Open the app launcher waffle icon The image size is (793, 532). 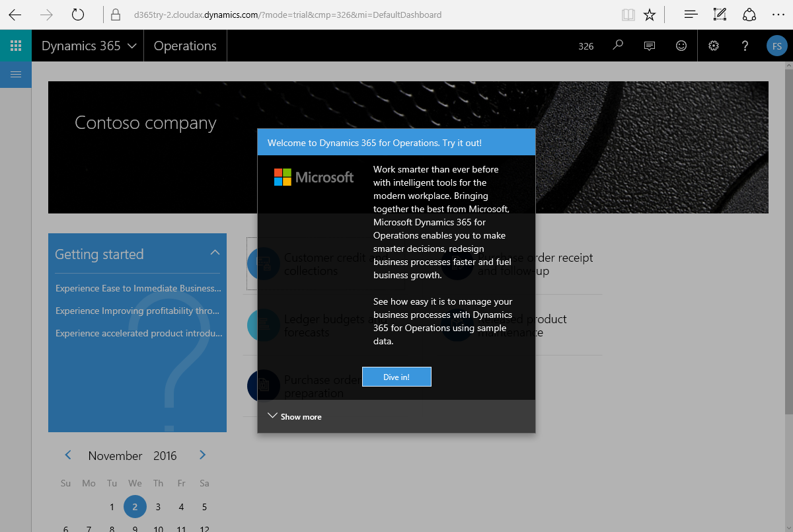tap(16, 46)
